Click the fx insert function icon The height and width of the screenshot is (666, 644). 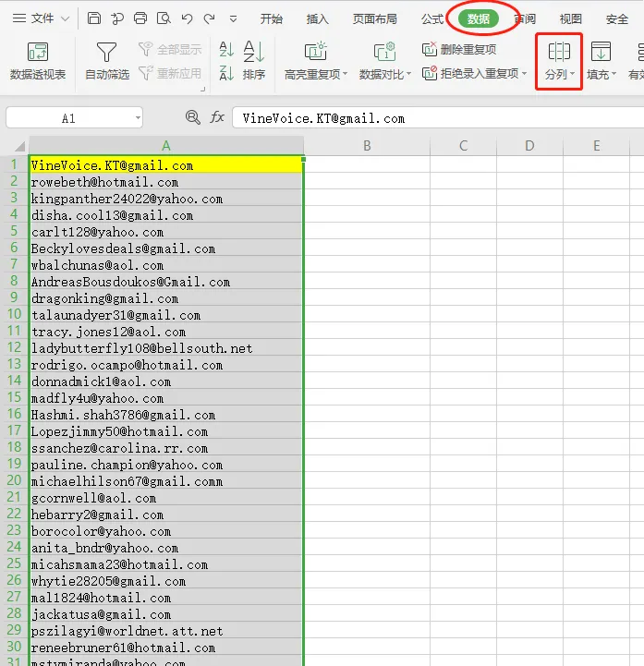[x=217, y=117]
